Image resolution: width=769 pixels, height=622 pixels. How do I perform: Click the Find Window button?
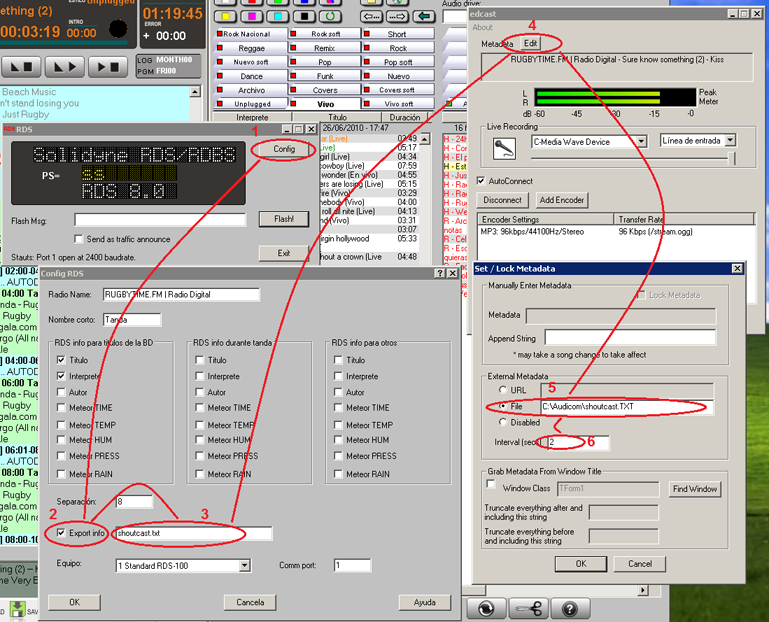click(695, 489)
